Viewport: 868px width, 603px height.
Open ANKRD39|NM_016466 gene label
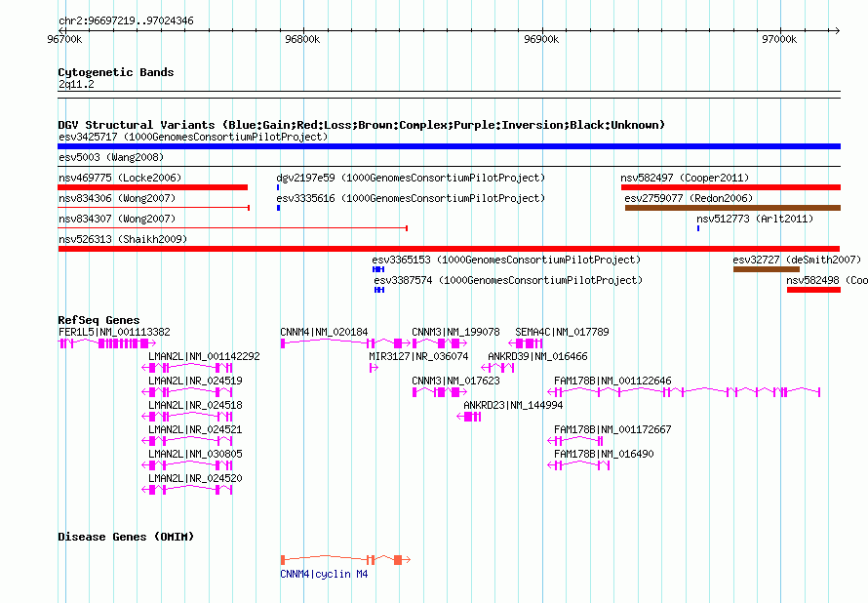click(x=537, y=356)
